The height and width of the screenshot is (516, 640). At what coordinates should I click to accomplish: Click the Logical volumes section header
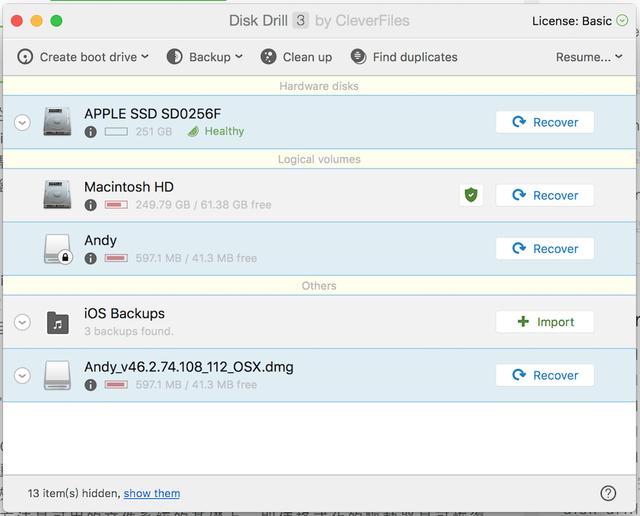pyautogui.click(x=319, y=159)
